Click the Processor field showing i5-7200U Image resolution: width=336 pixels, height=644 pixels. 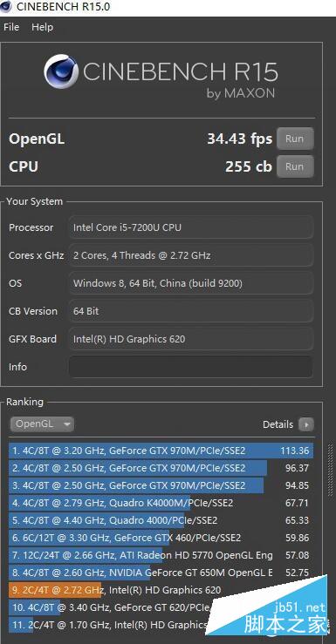click(x=191, y=227)
